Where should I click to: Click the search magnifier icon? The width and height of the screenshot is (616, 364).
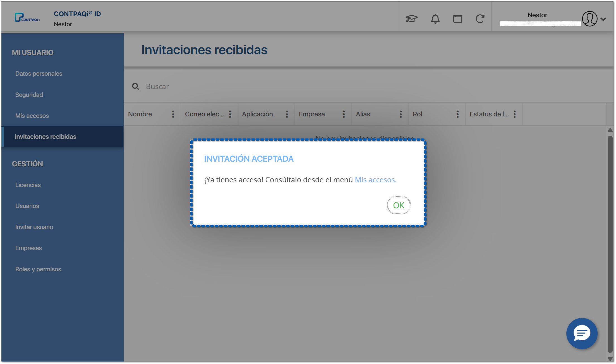(136, 87)
